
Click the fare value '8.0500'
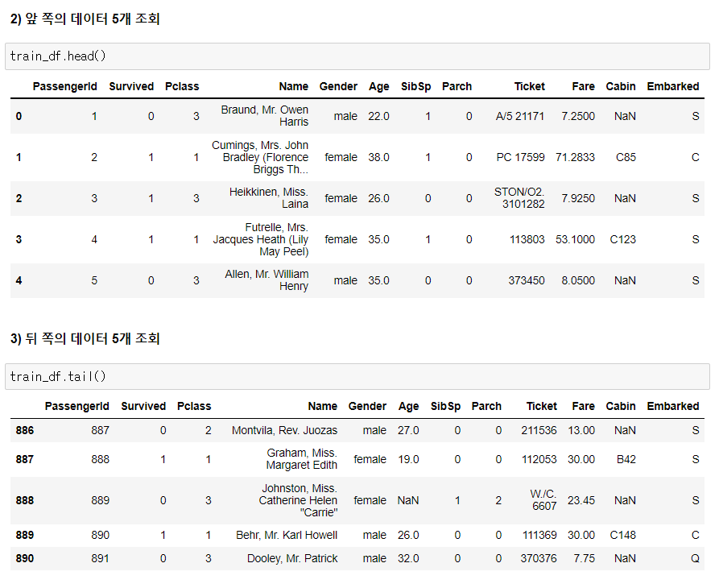coord(578,280)
